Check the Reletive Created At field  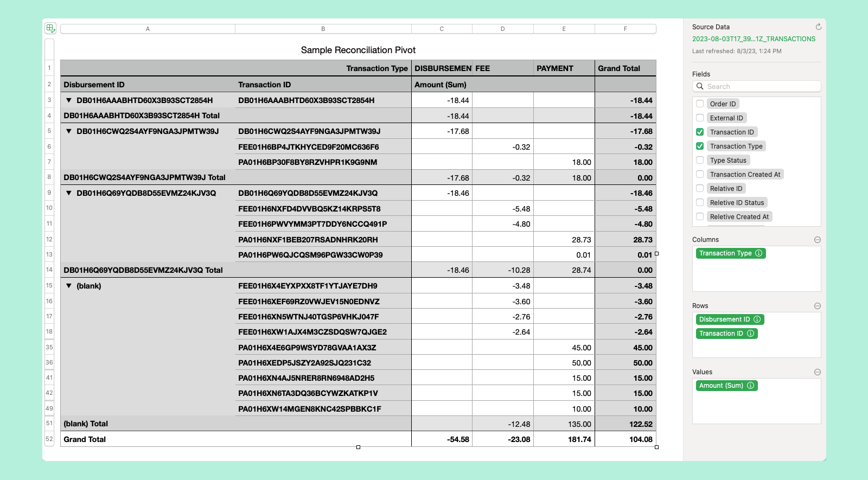(700, 216)
